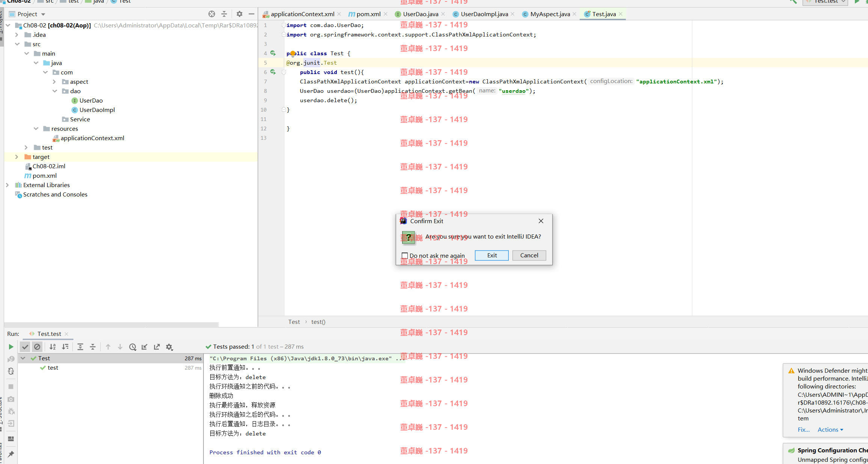
Task: Expand the aspect package
Action: (54, 82)
